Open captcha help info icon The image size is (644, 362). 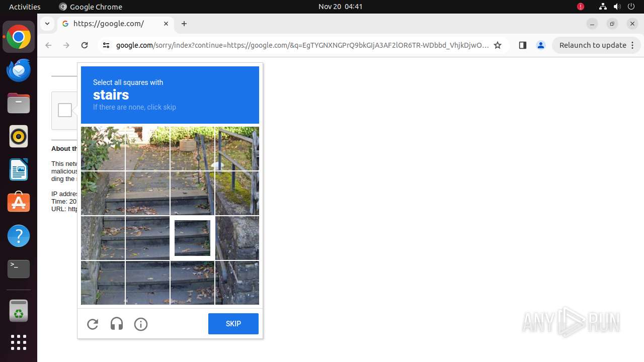[x=141, y=324]
